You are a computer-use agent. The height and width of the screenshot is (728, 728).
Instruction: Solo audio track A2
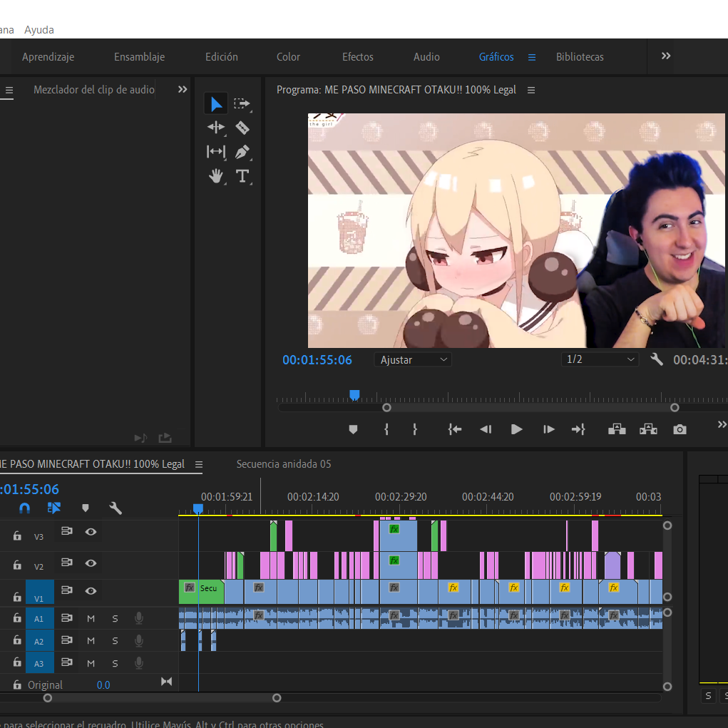115,641
